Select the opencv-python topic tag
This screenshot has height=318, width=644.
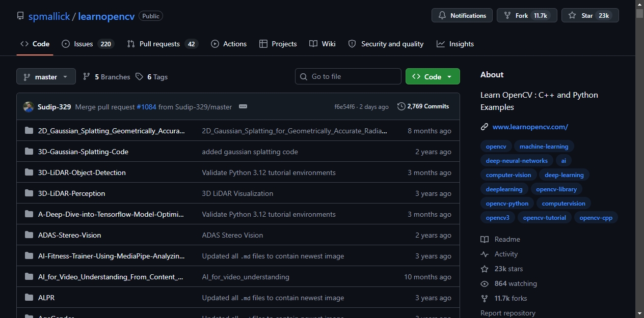pos(507,204)
